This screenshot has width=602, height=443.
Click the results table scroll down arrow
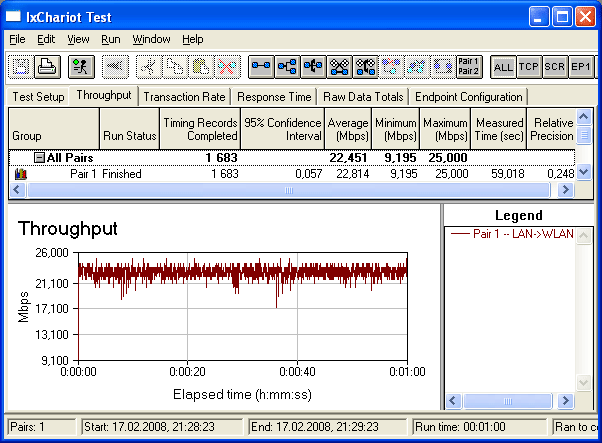(584, 172)
